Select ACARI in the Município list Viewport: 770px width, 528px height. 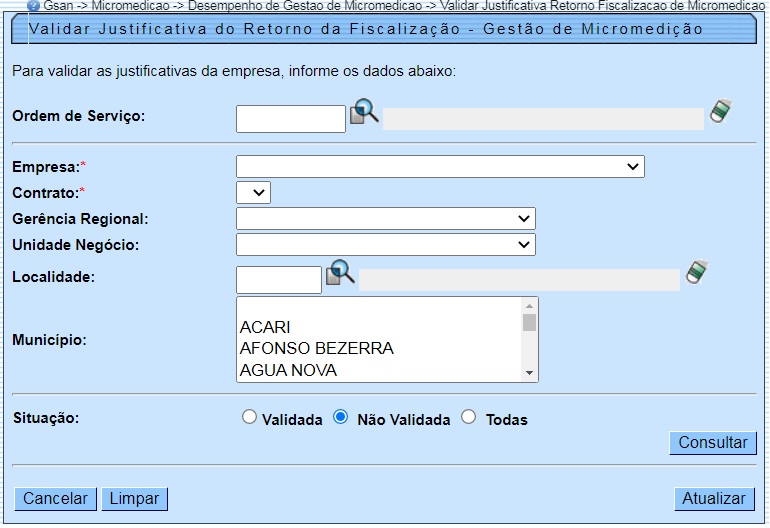click(x=381, y=327)
